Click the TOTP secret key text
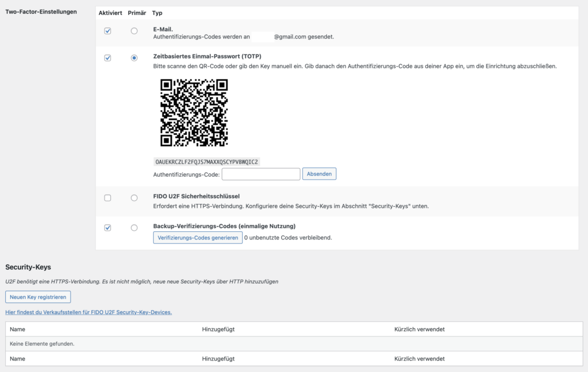This screenshot has height=372, width=588. [x=207, y=162]
